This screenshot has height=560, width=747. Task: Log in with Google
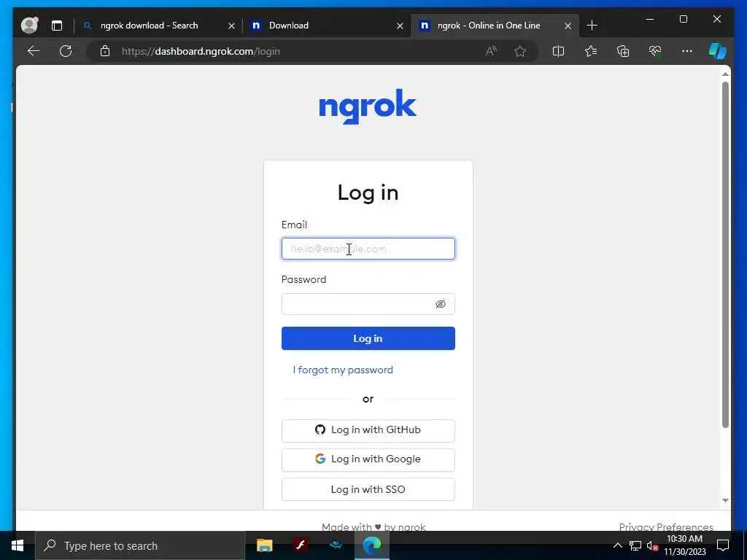click(x=368, y=459)
